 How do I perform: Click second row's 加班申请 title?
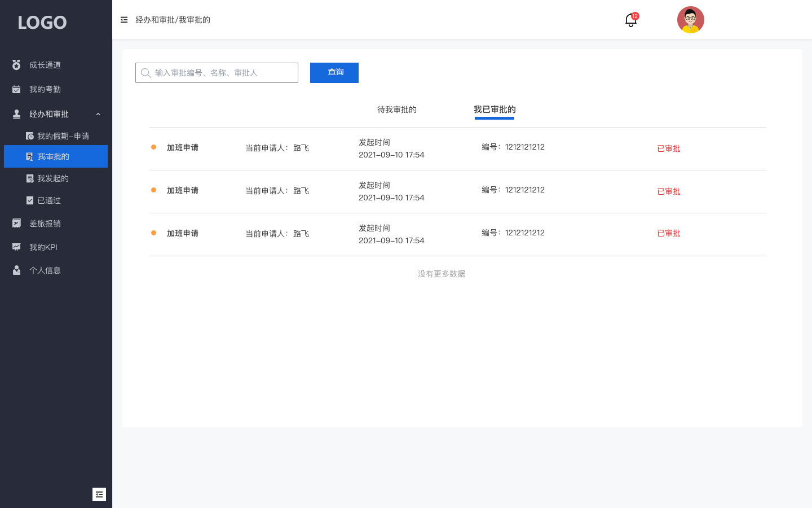point(183,190)
